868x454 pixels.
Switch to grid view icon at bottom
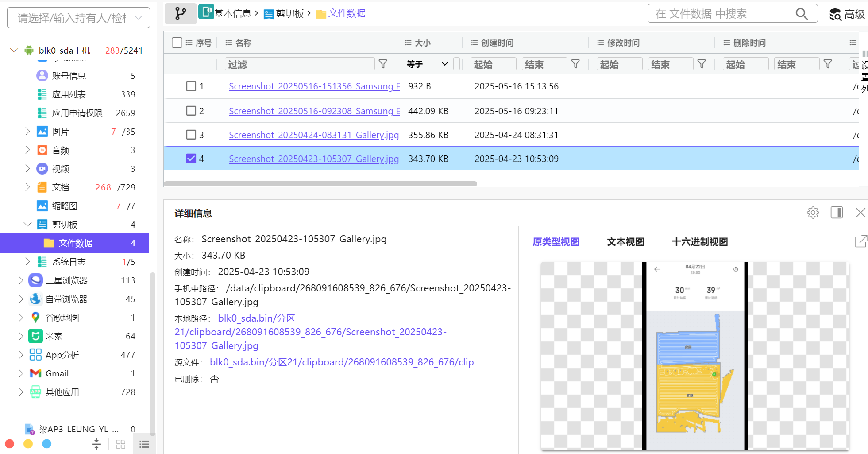tap(120, 444)
